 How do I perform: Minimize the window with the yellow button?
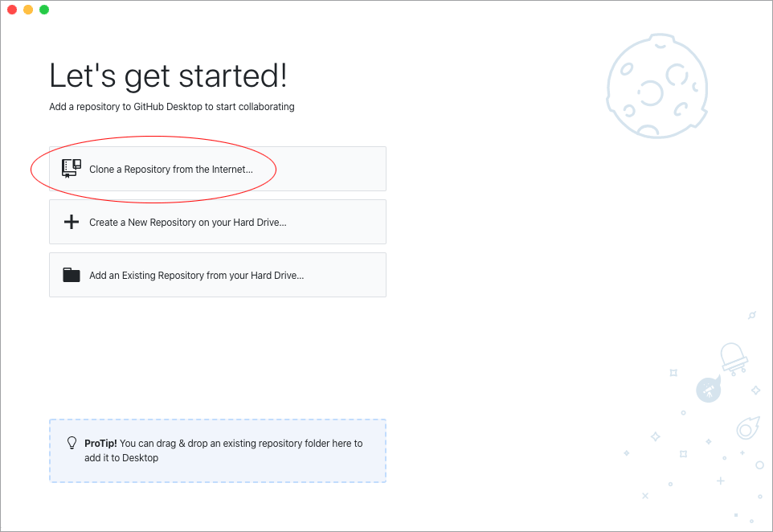[28, 10]
